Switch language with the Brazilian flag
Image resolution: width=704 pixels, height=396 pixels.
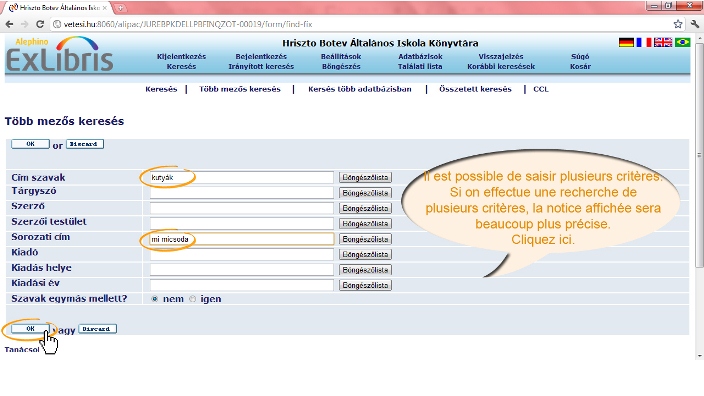(x=682, y=42)
